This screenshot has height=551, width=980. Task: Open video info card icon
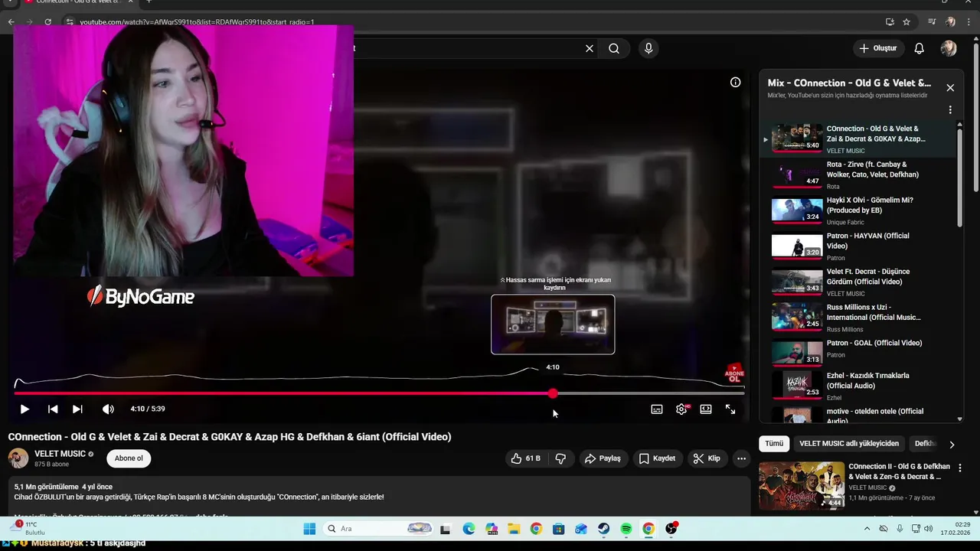pos(735,82)
